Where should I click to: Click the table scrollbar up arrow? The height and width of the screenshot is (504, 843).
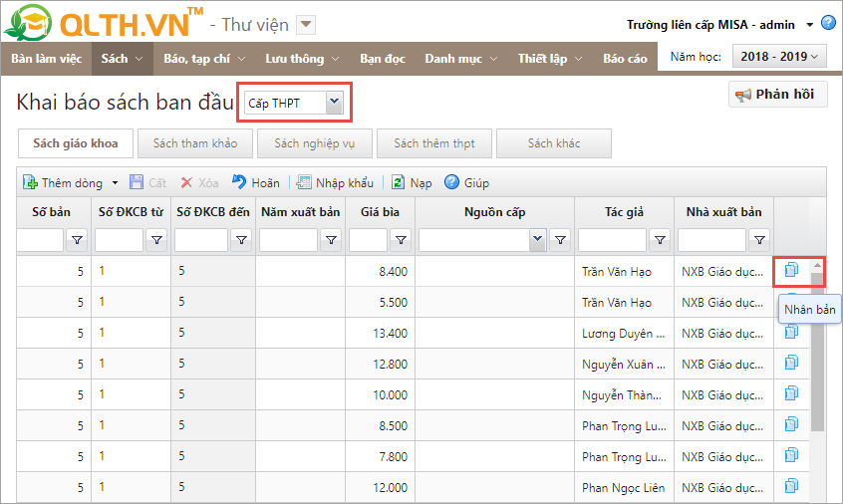click(x=817, y=265)
